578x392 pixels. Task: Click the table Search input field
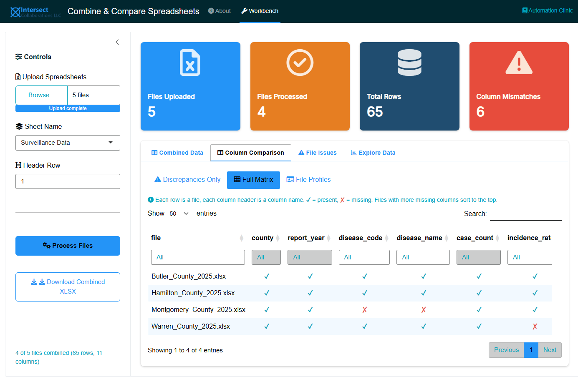[525, 214]
